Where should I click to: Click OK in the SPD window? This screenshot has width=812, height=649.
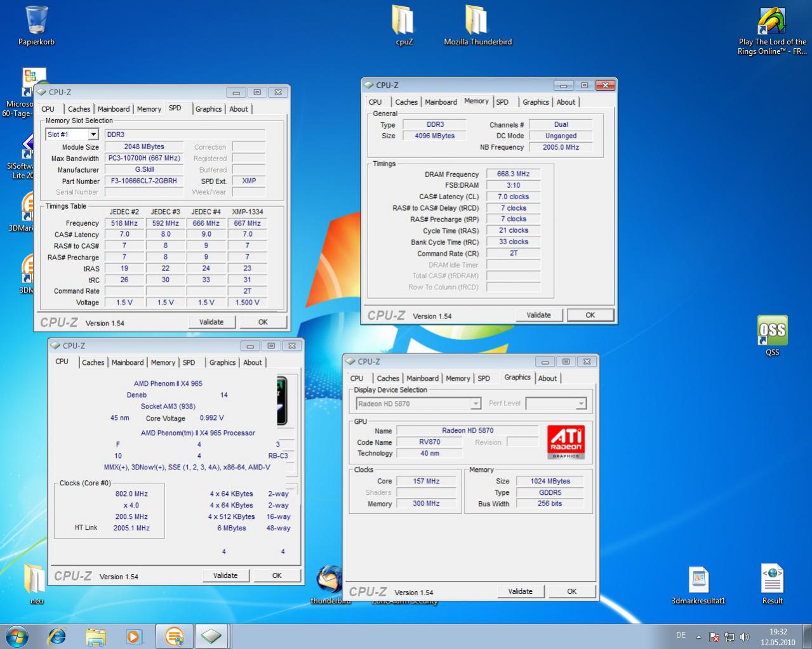tap(263, 322)
